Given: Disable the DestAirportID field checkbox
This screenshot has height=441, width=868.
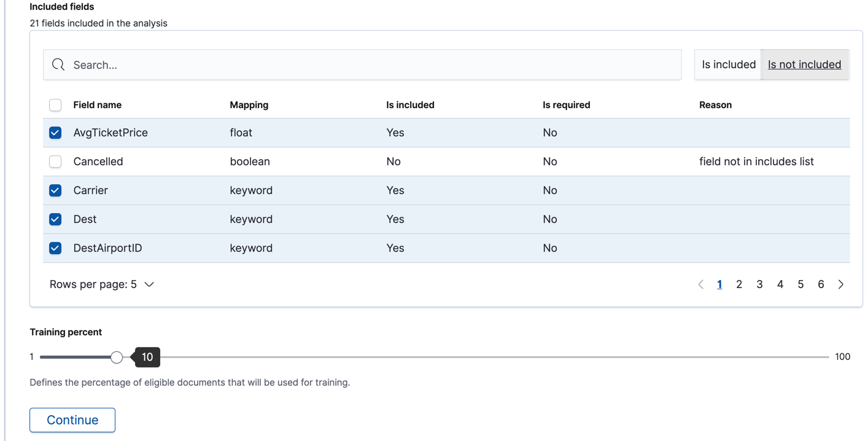Looking at the screenshot, I should tap(55, 248).
